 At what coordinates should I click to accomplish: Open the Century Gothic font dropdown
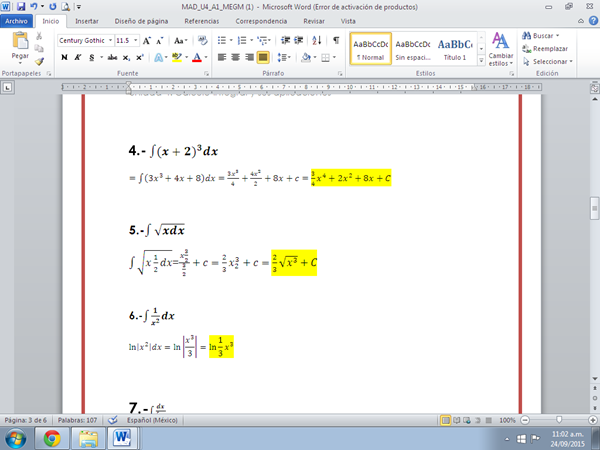(110, 40)
